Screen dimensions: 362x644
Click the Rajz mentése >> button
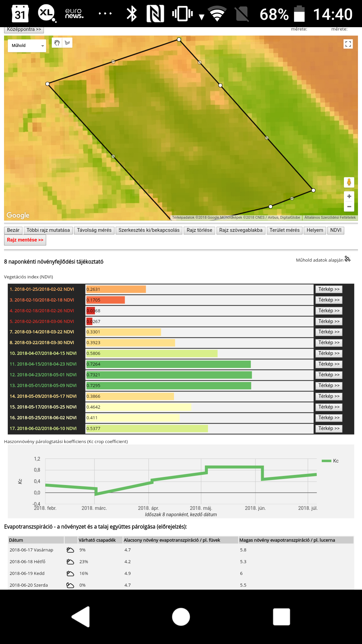pos(25,240)
